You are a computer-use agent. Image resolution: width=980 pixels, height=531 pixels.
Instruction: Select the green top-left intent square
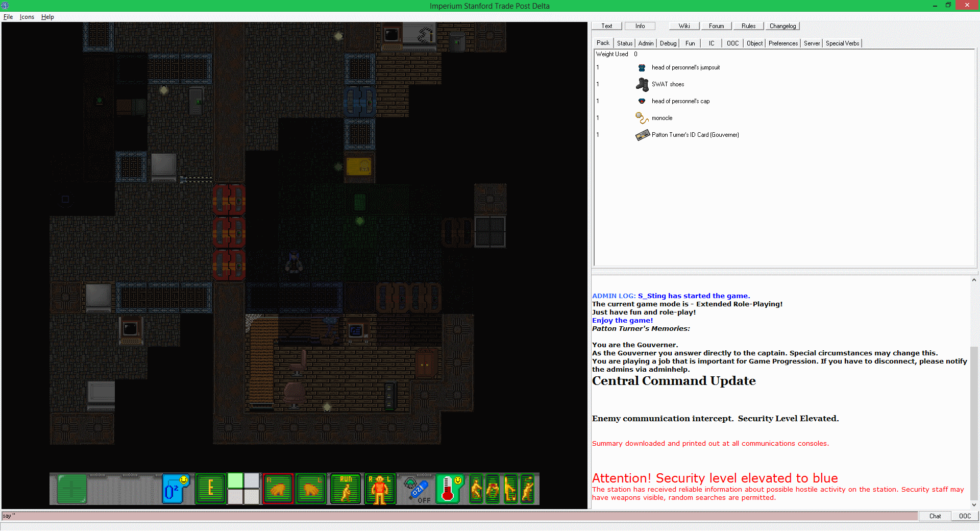point(235,481)
